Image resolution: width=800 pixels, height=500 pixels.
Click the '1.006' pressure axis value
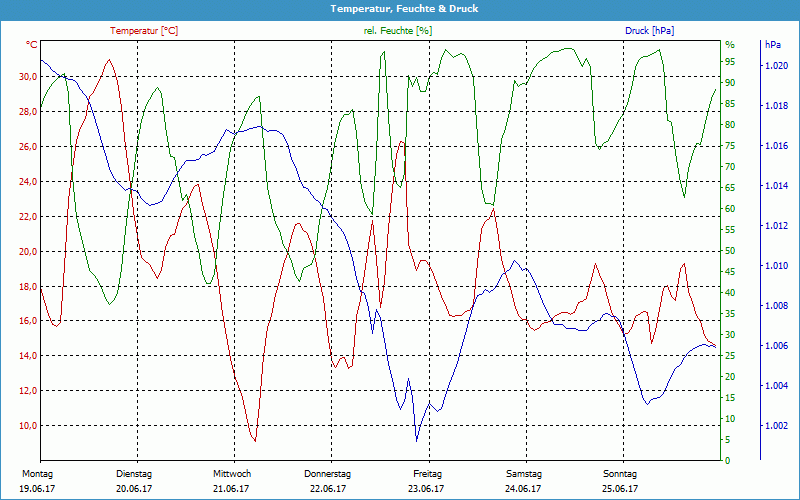pyautogui.click(x=776, y=346)
